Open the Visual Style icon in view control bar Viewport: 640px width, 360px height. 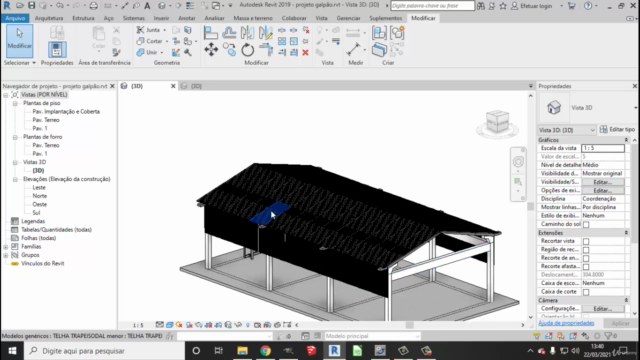169,325
